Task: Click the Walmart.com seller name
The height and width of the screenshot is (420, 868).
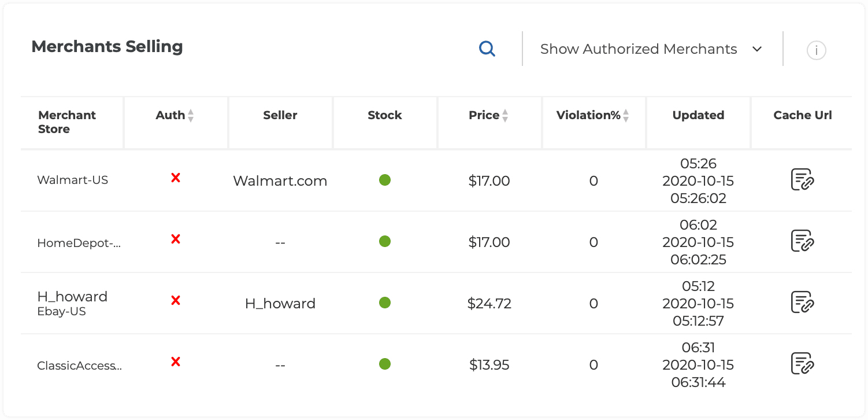Action: [280, 181]
